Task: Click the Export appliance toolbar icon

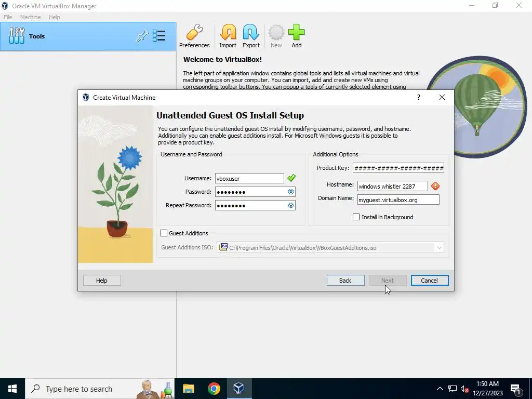Action: (x=251, y=36)
